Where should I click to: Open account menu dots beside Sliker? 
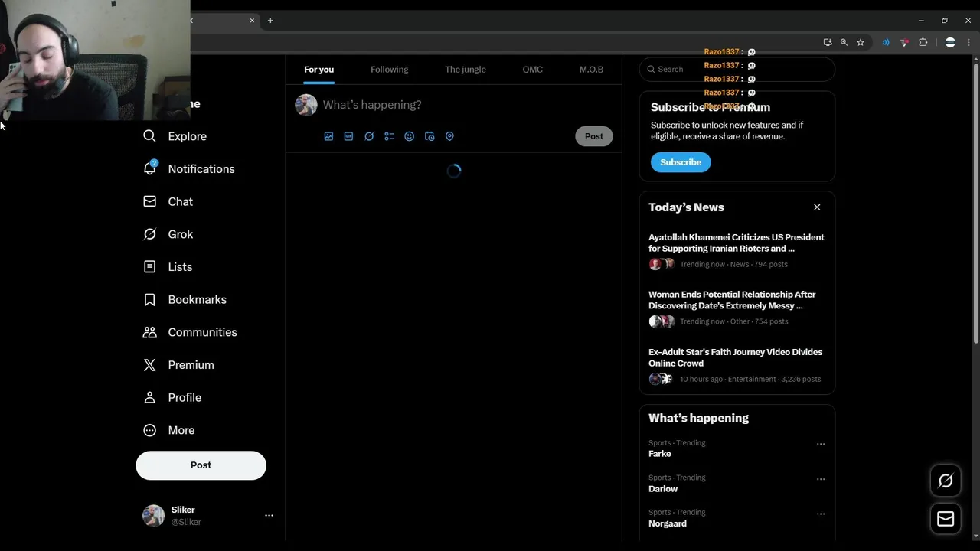click(x=269, y=516)
